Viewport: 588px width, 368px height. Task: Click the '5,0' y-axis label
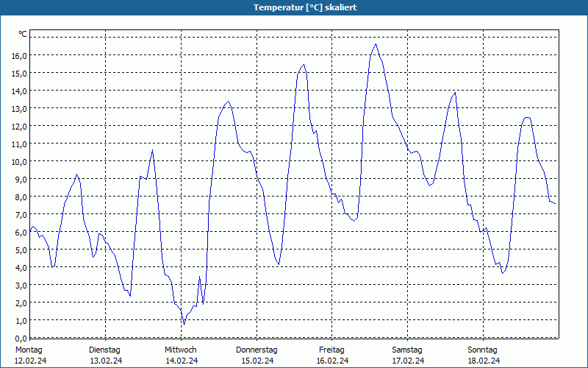(x=21, y=250)
